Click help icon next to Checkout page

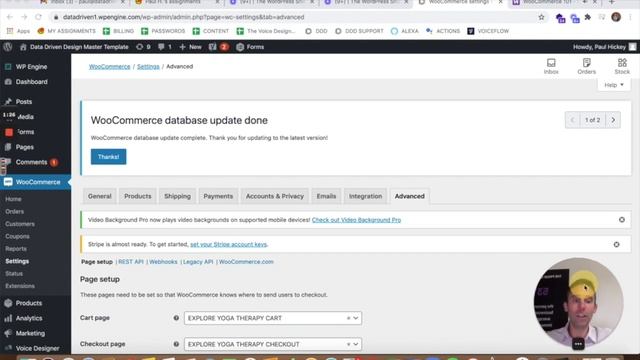click(176, 344)
